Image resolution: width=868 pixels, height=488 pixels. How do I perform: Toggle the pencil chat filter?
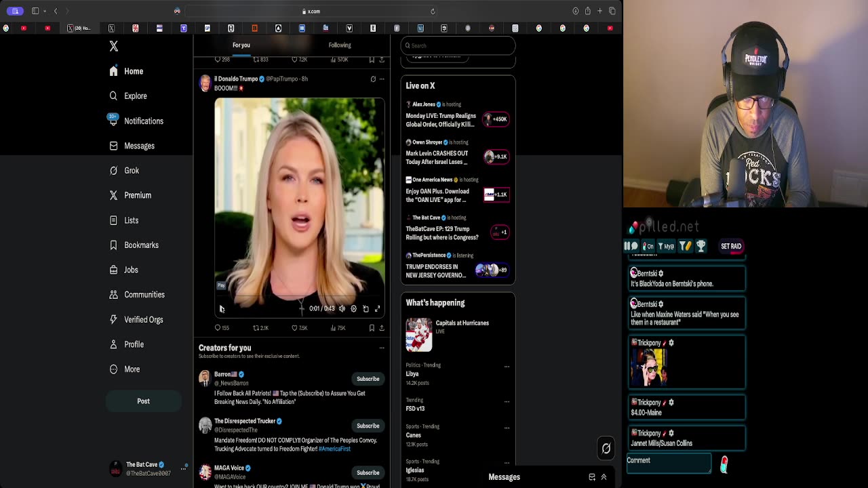click(686, 246)
